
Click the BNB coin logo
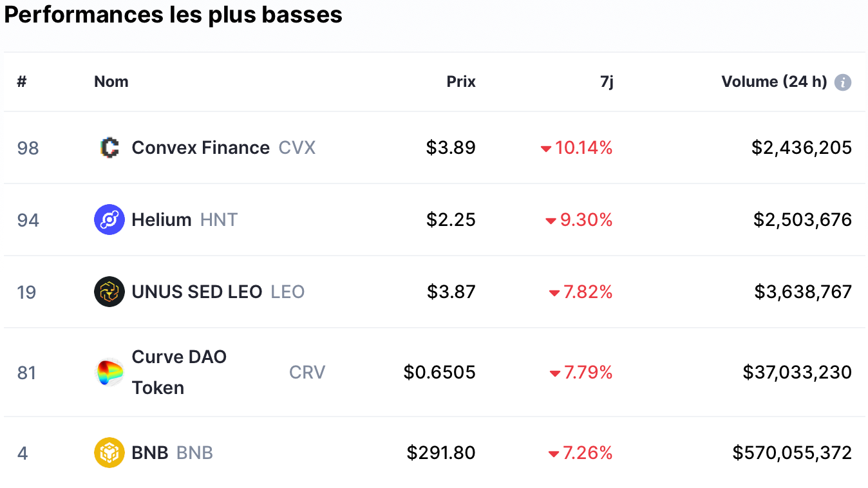[109, 453]
